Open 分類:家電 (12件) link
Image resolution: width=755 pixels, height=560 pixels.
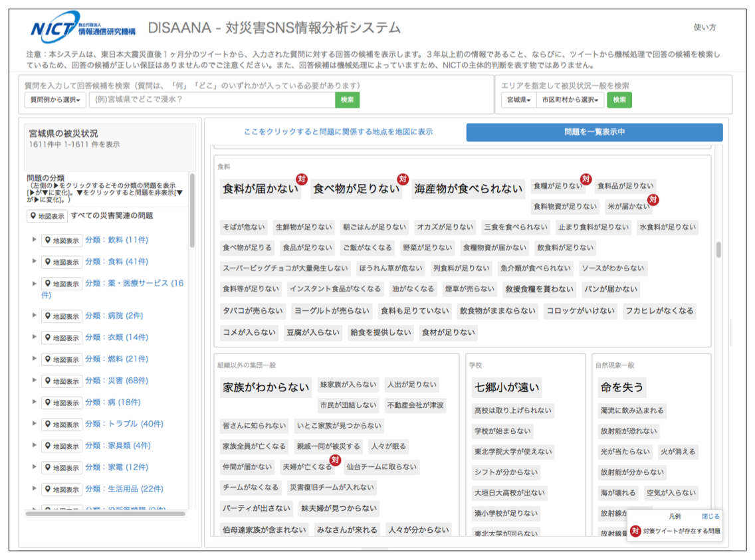coord(116,467)
